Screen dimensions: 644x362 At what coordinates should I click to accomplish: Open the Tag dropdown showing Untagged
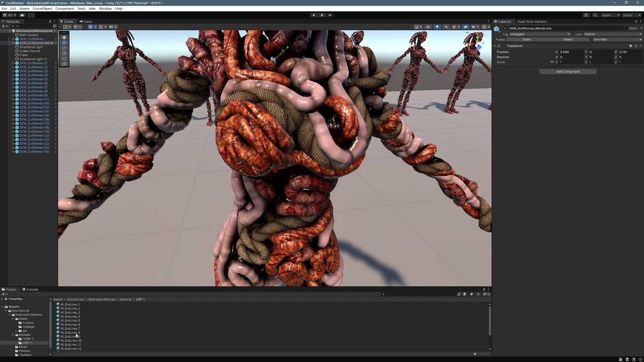tap(539, 34)
